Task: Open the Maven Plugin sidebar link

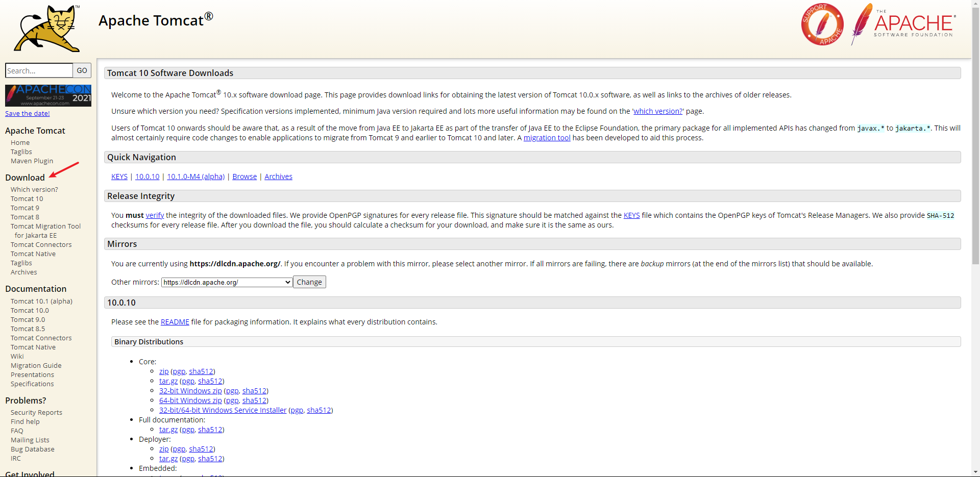Action: (32, 161)
